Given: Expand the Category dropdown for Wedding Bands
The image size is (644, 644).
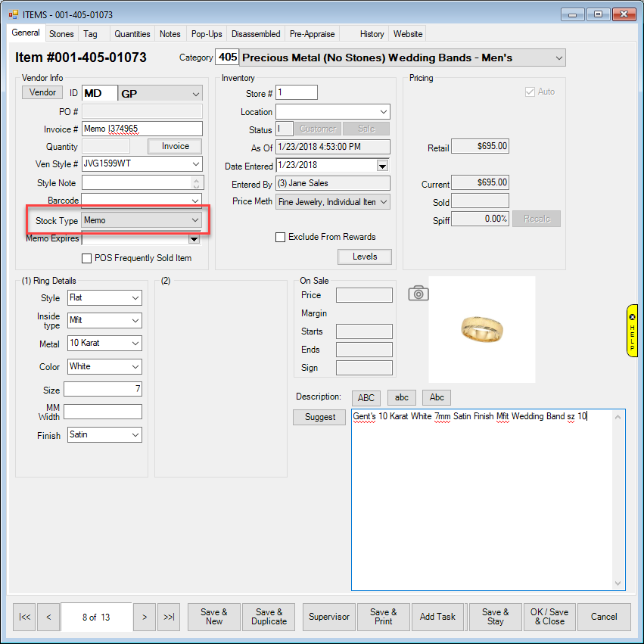Looking at the screenshot, I should point(558,58).
